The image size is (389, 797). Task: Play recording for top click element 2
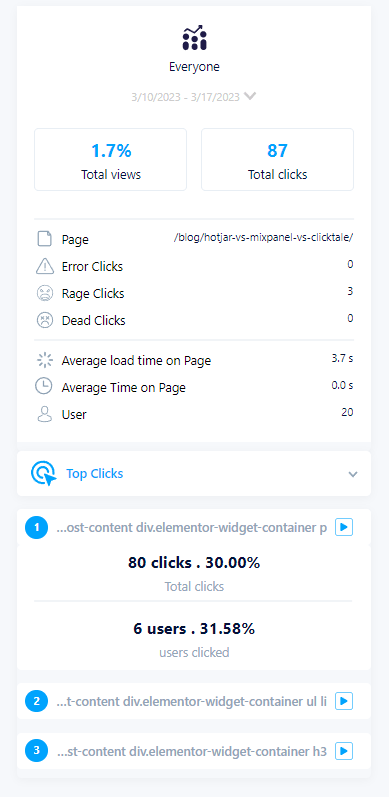pos(344,701)
